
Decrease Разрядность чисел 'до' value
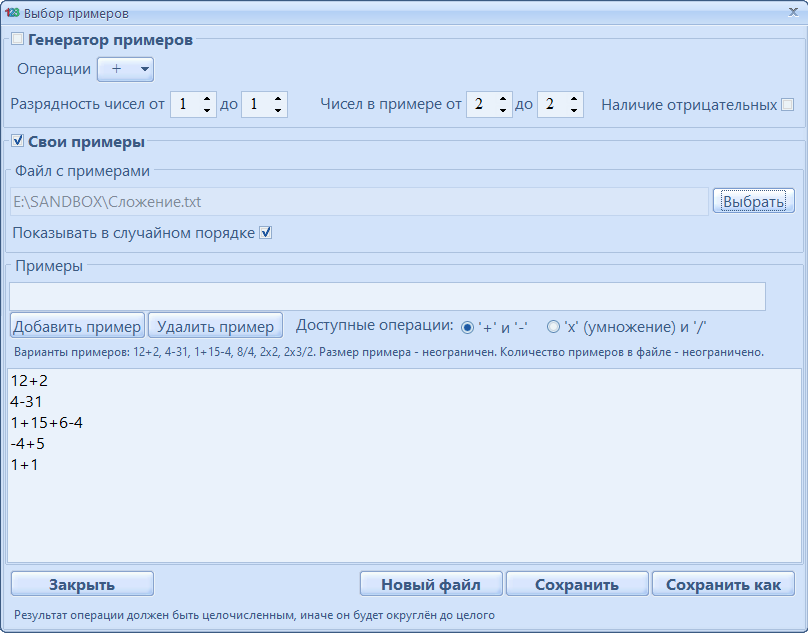click(277, 110)
